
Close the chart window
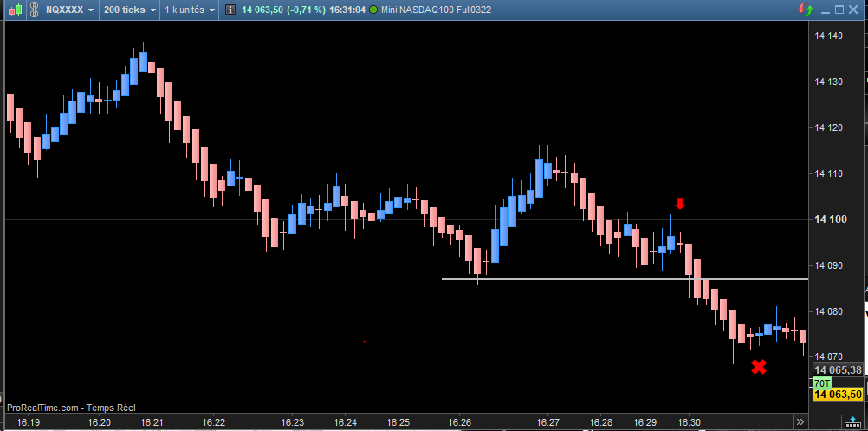(x=854, y=10)
